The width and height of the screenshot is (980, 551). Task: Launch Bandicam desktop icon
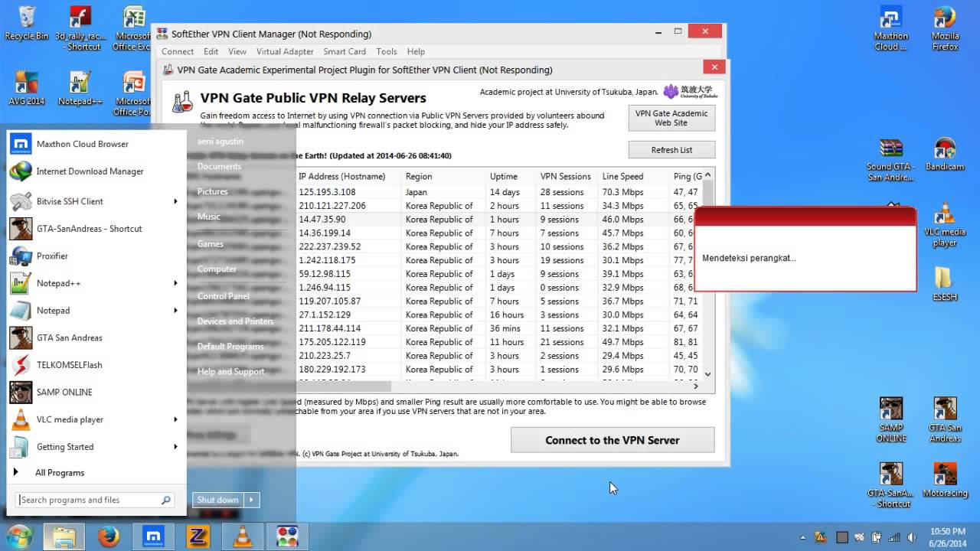(945, 154)
